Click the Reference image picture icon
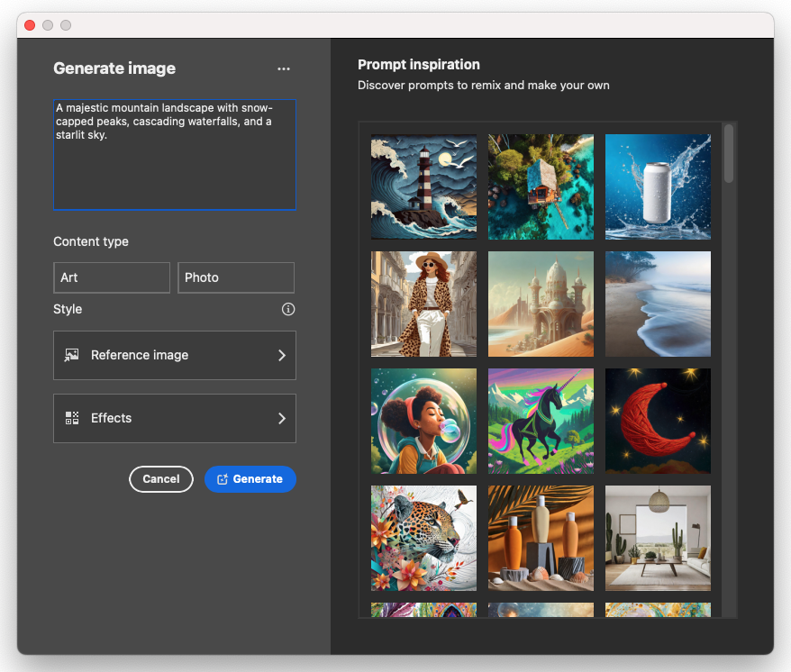Screen dimensions: 791x672 [x=72, y=355]
